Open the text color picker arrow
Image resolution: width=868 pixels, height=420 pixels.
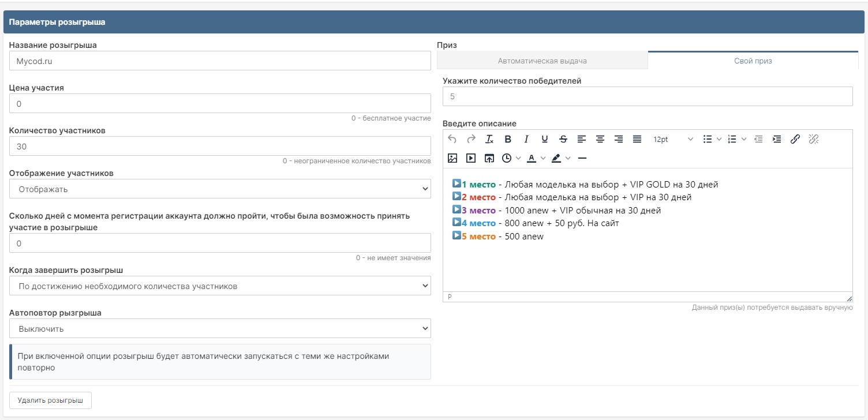543,158
